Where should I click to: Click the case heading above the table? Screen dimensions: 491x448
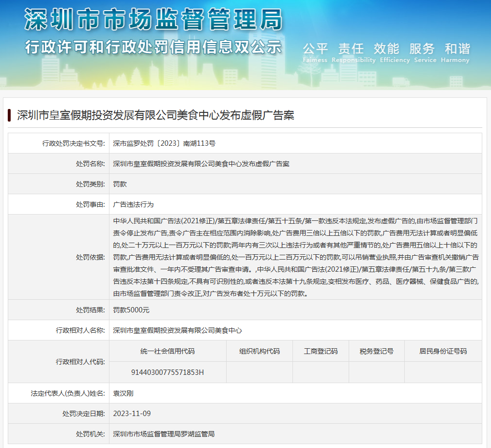(155, 115)
